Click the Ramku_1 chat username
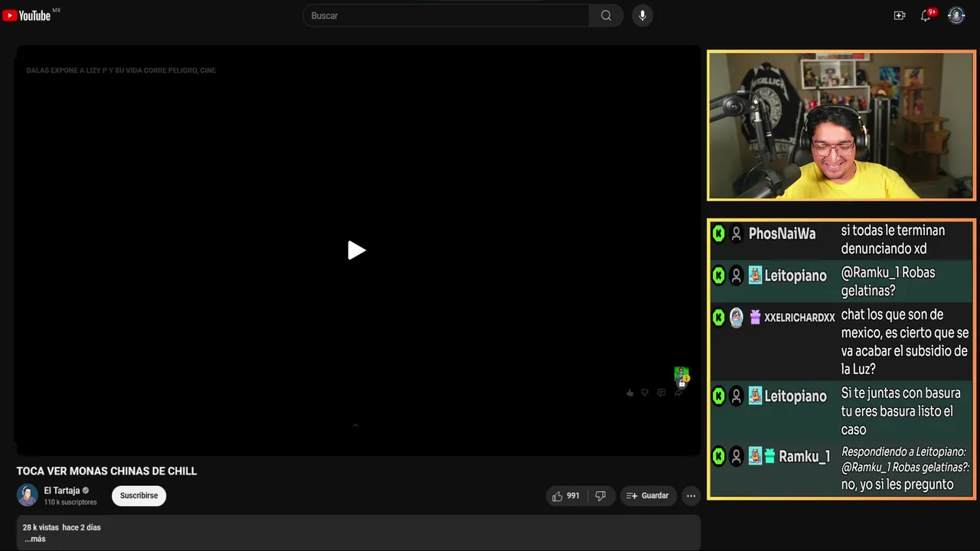The width and height of the screenshot is (980, 551). (804, 457)
